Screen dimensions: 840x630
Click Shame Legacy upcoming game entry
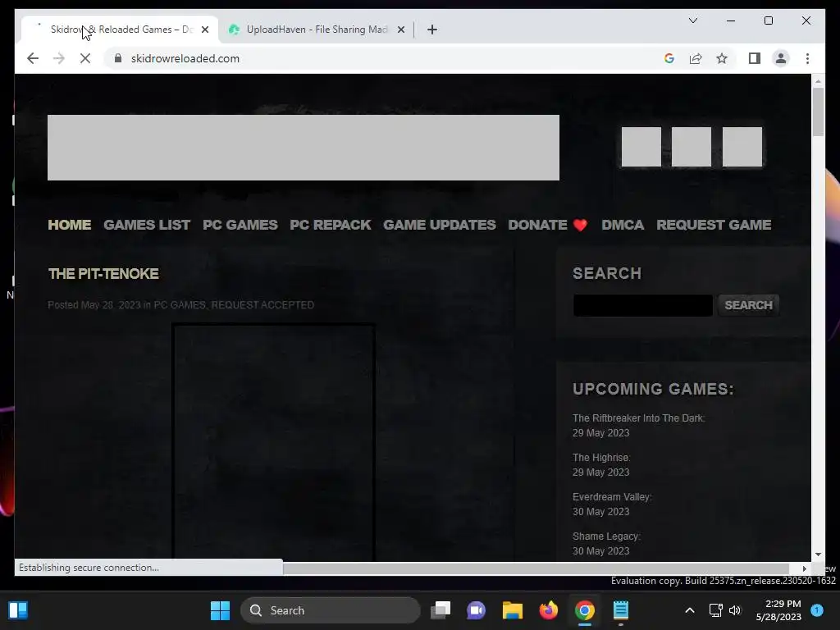(x=606, y=536)
